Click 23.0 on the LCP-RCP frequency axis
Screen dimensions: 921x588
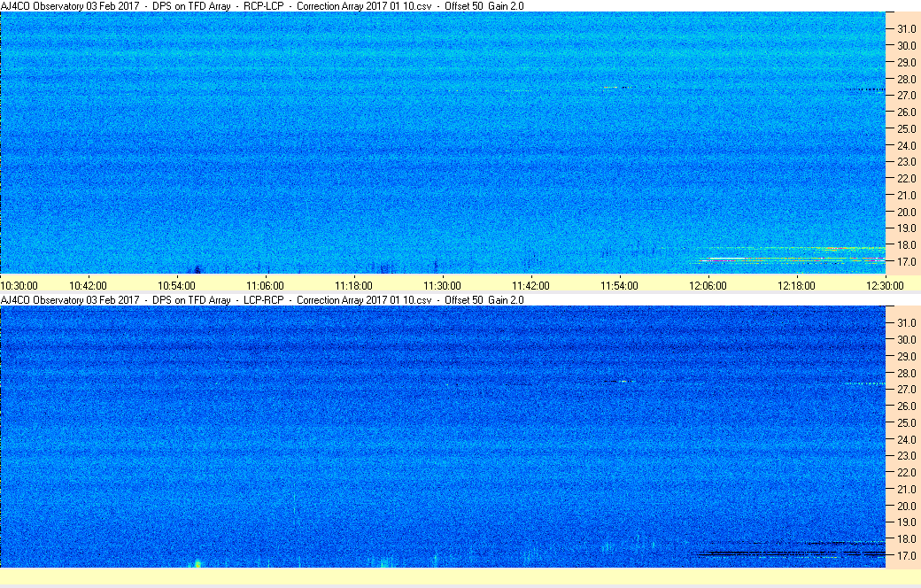pos(906,456)
